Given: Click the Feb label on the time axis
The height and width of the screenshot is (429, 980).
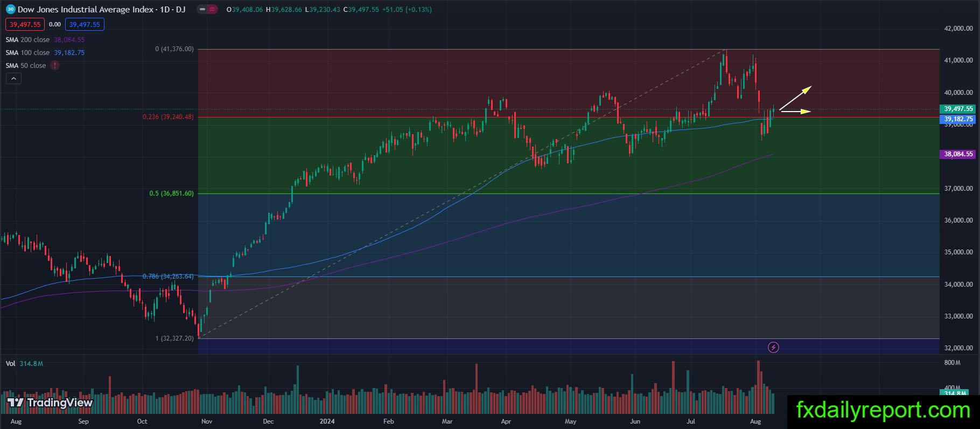Looking at the screenshot, I should [x=388, y=421].
